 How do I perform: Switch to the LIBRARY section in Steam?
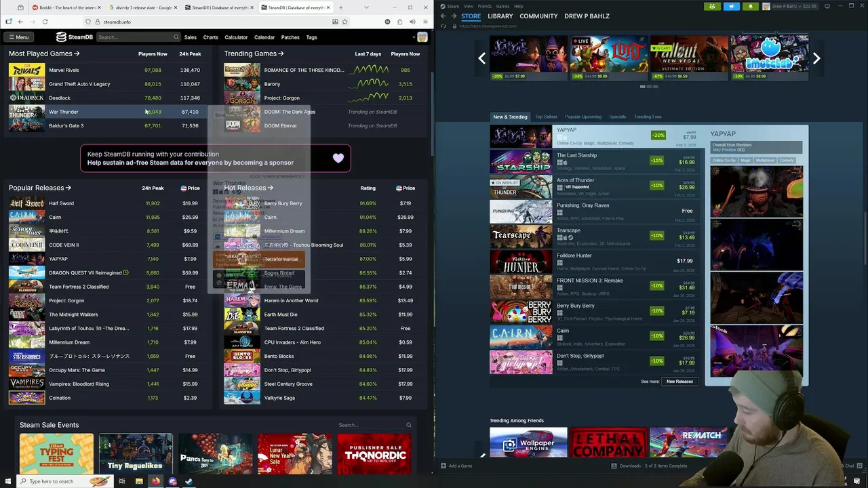pos(500,16)
